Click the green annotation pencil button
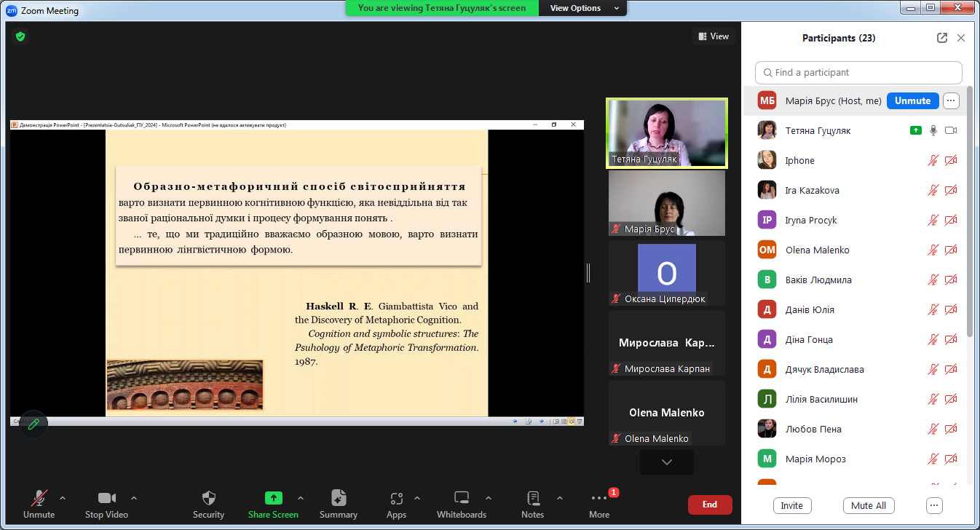 pos(33,424)
